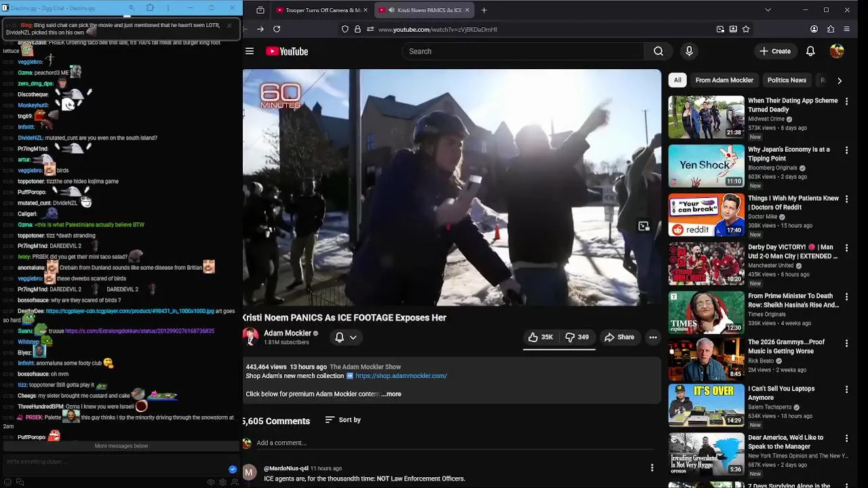Open the Adam Mockler channel name link

[x=288, y=333]
